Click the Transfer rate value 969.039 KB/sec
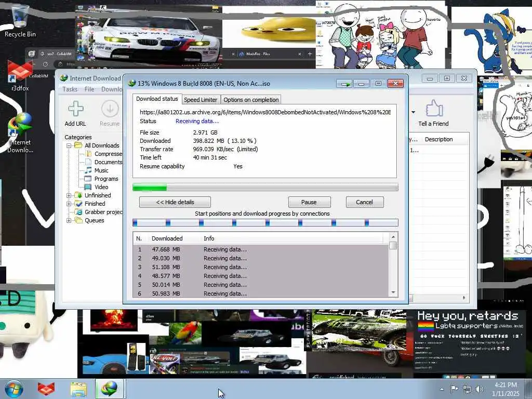The width and height of the screenshot is (532, 399). click(x=214, y=149)
